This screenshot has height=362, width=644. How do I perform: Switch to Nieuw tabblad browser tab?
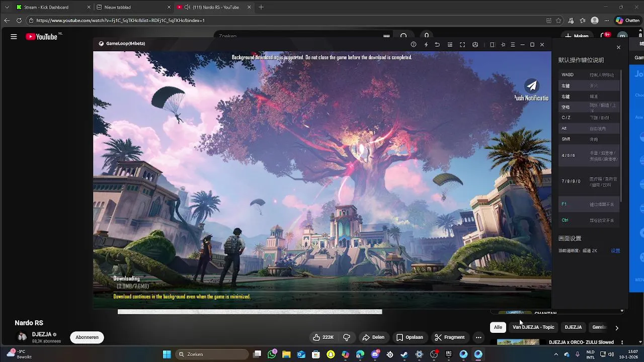tap(133, 7)
